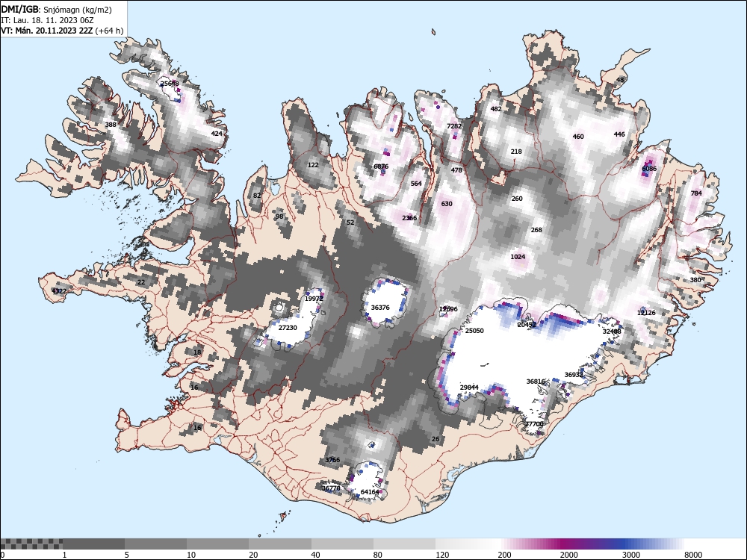Click the map value 25648 in Westfjords
The height and width of the screenshot is (560, 747).
point(170,84)
